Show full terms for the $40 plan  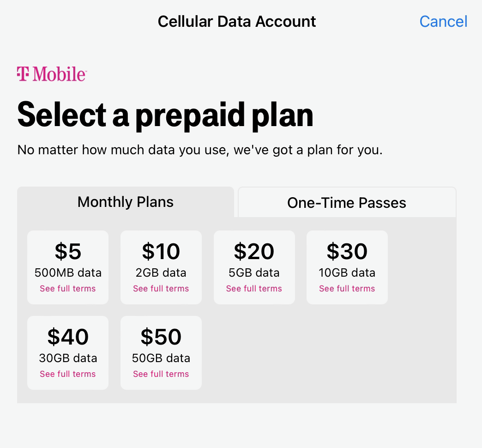(x=68, y=374)
